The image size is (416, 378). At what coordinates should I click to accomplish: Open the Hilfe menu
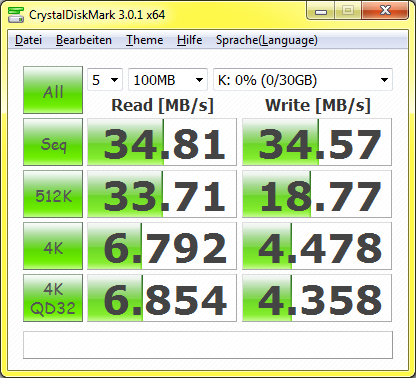pos(189,40)
